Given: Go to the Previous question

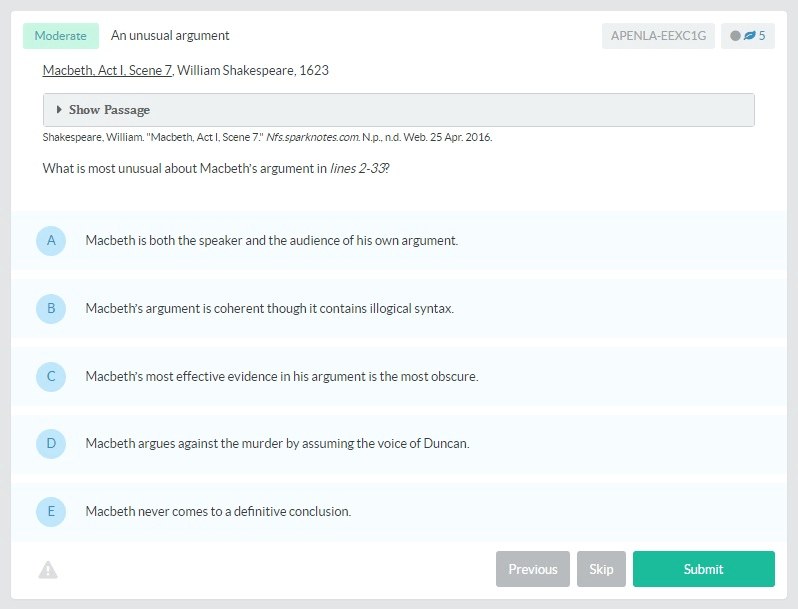Looking at the screenshot, I should pyautogui.click(x=533, y=569).
